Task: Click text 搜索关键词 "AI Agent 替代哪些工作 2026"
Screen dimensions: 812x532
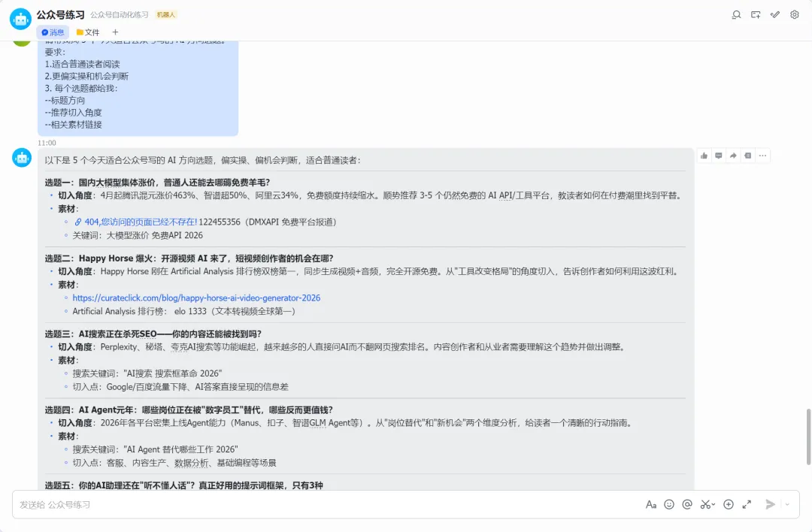Action: pos(156,449)
